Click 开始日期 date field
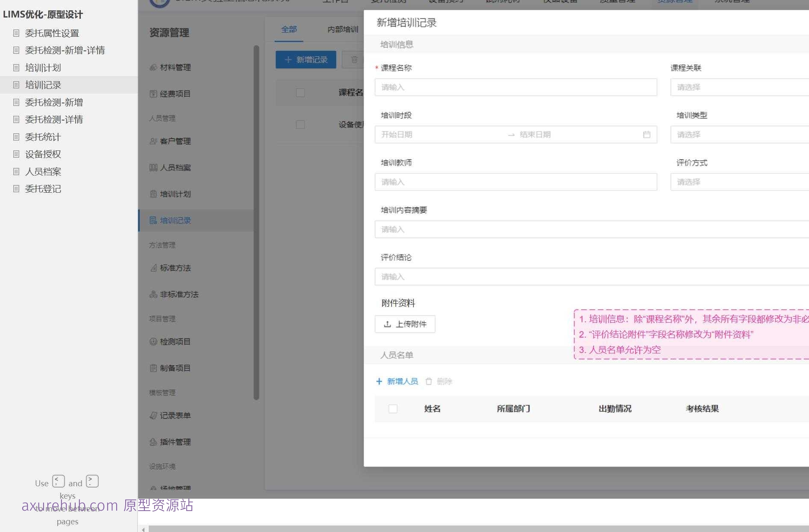The height and width of the screenshot is (532, 809). point(440,135)
